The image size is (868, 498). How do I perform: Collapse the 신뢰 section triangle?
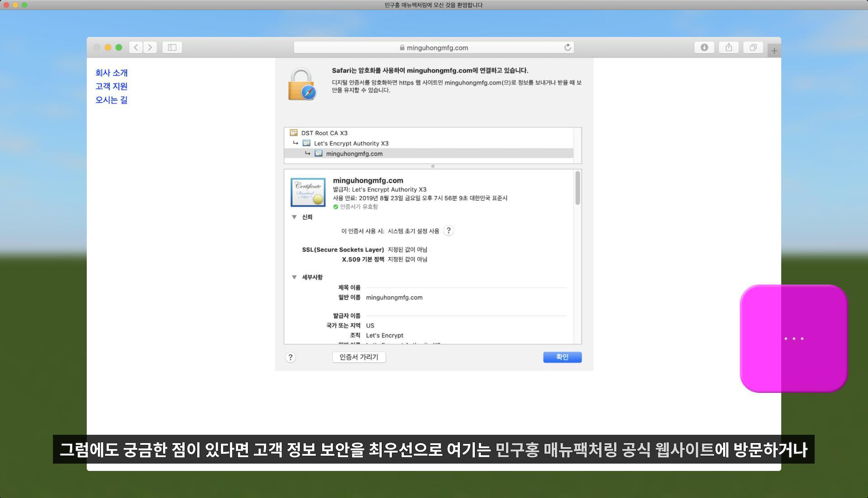pyautogui.click(x=294, y=217)
